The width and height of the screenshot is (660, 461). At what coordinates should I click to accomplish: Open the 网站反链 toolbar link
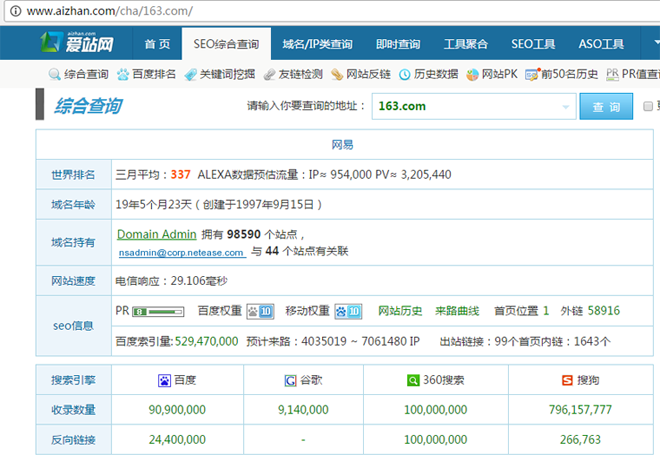point(368,75)
